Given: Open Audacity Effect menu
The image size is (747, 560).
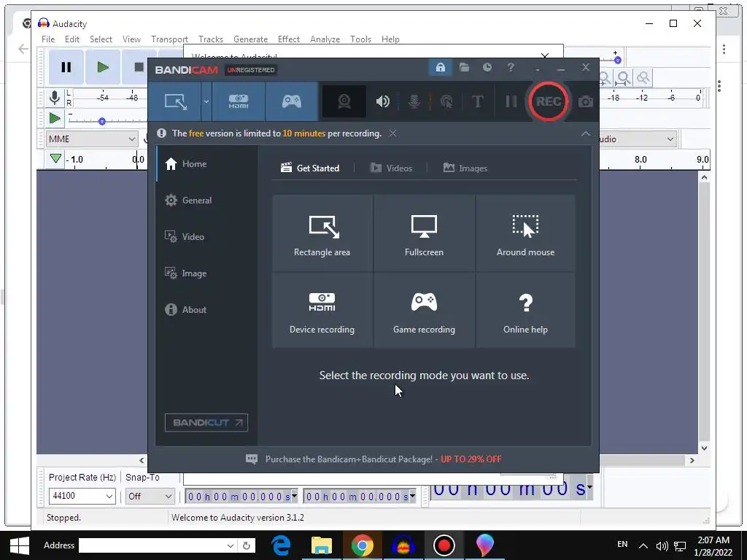Looking at the screenshot, I should [289, 39].
